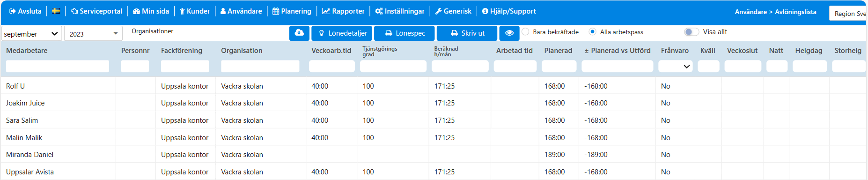Image resolution: width=868 pixels, height=180 pixels.
Task: Select the Alla arbetspass radio button
Action: 593,32
